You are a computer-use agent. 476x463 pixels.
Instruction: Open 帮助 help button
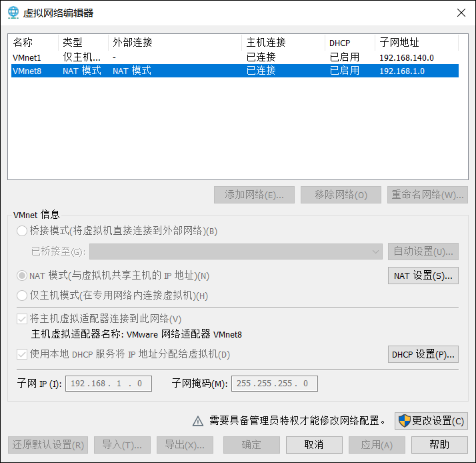(x=439, y=445)
